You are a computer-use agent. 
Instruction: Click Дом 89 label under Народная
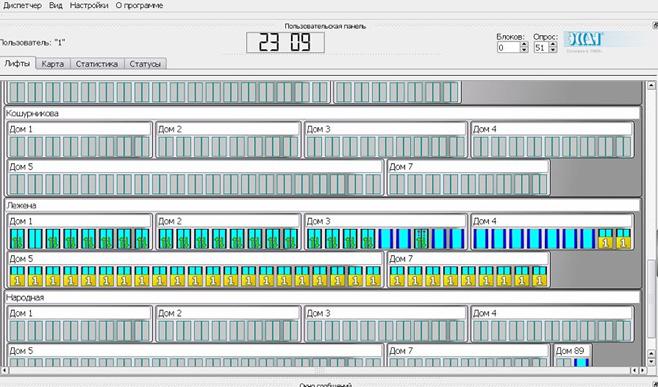tap(570, 350)
